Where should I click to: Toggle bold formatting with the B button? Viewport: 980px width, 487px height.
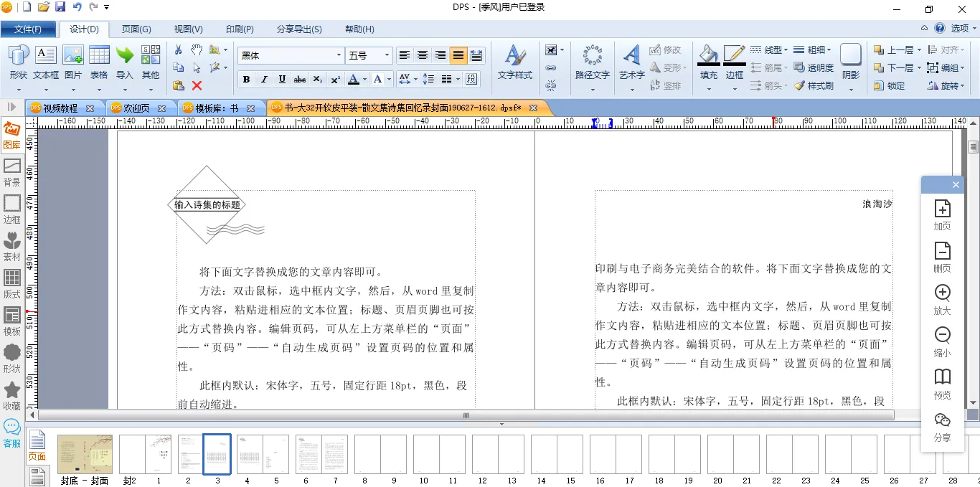247,79
